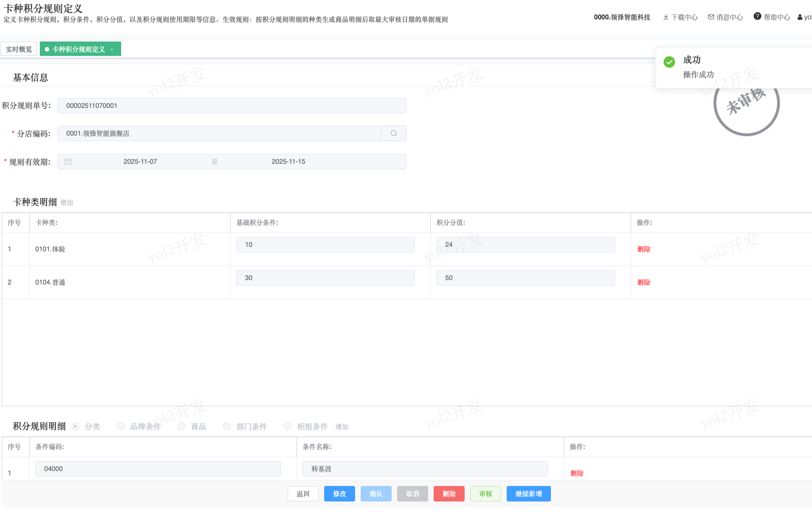Click the 审核 button

[486, 494]
